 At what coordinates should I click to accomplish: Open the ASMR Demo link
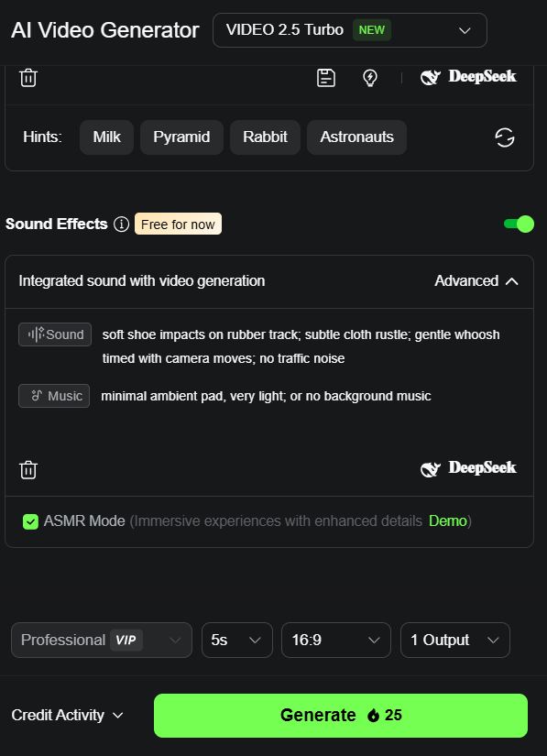(x=448, y=521)
